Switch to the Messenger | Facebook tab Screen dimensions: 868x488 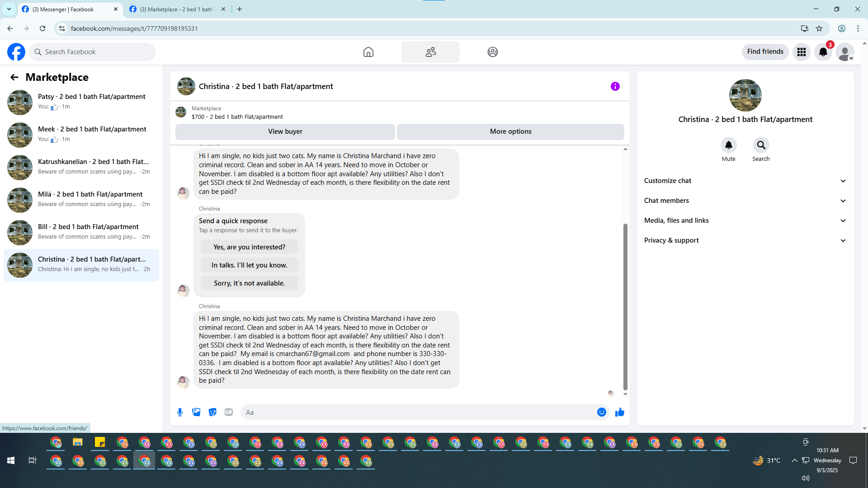click(x=70, y=9)
